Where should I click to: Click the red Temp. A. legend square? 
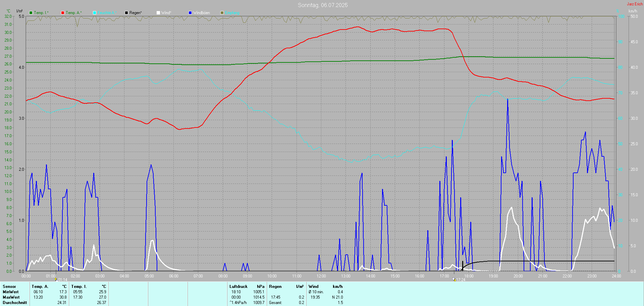click(x=63, y=13)
